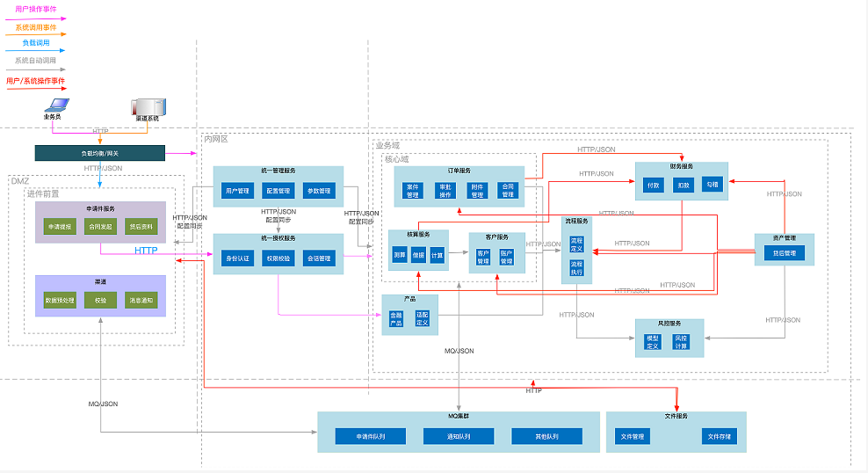Select the 消息通知 box in 渠道

coord(141,301)
